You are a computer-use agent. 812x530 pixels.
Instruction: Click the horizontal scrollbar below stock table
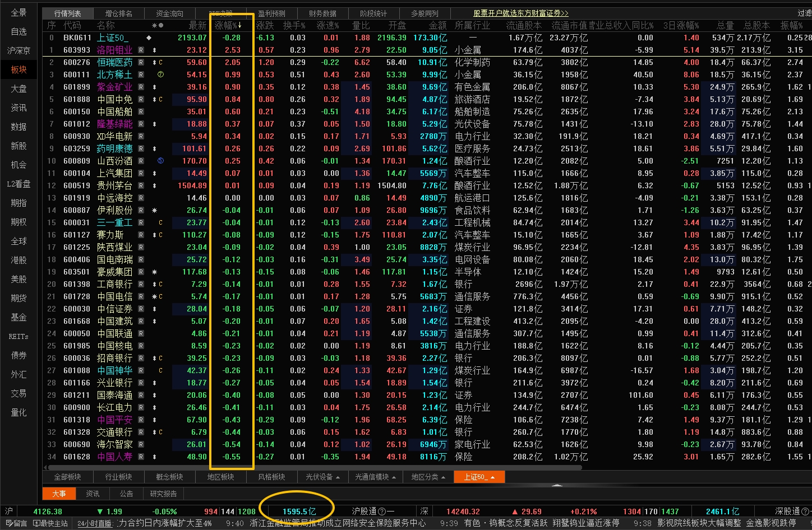coord(314,466)
